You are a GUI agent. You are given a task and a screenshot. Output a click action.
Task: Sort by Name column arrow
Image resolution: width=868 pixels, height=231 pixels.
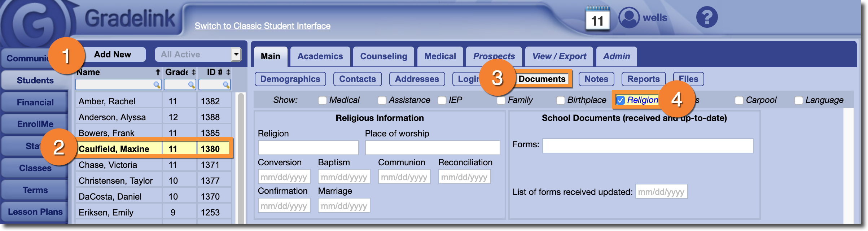click(x=158, y=73)
